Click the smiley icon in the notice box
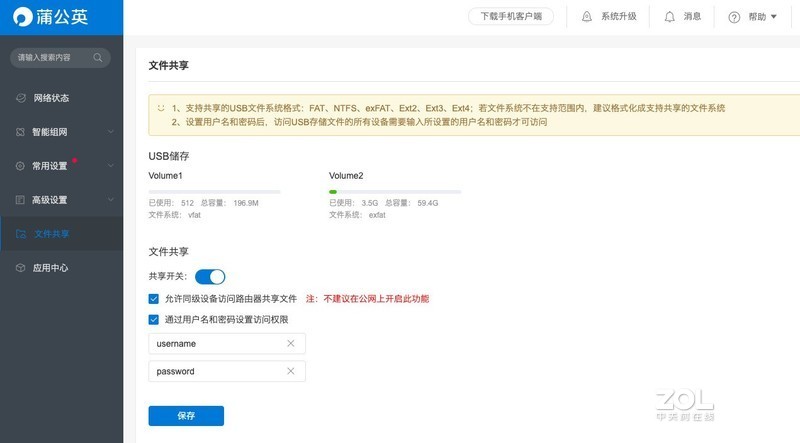 [161, 108]
